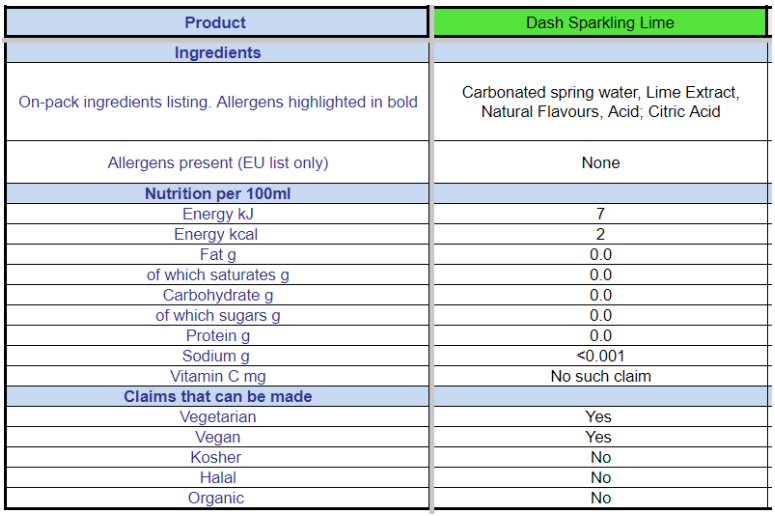
Task: Click the Energy kcal label cell
Action: coord(217,234)
